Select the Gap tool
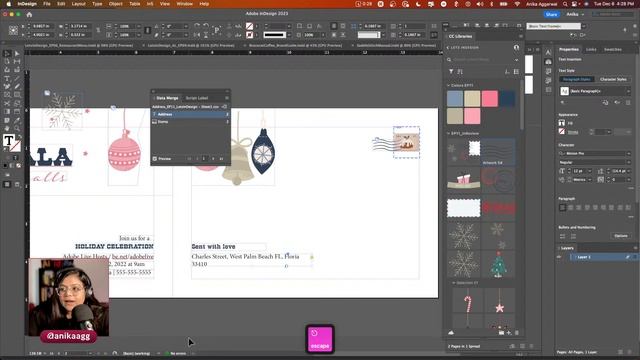This screenshot has height=360, width=640. (17, 62)
